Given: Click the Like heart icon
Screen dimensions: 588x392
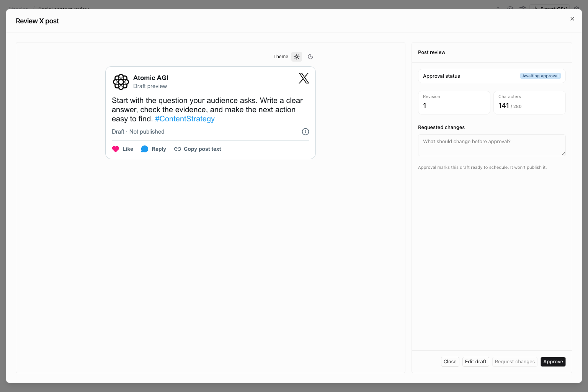Looking at the screenshot, I should tap(116, 149).
